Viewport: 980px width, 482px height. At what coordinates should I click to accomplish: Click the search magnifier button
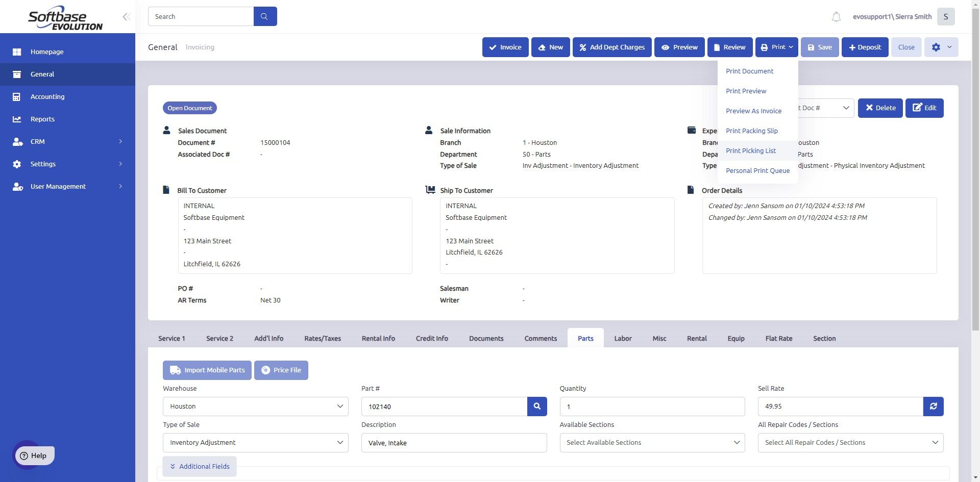pos(265,16)
